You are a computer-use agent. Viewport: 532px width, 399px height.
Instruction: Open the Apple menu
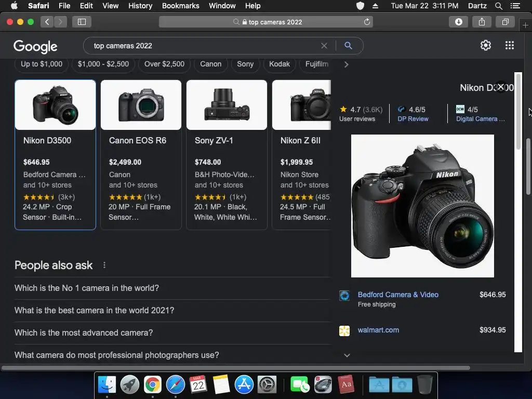14,6
